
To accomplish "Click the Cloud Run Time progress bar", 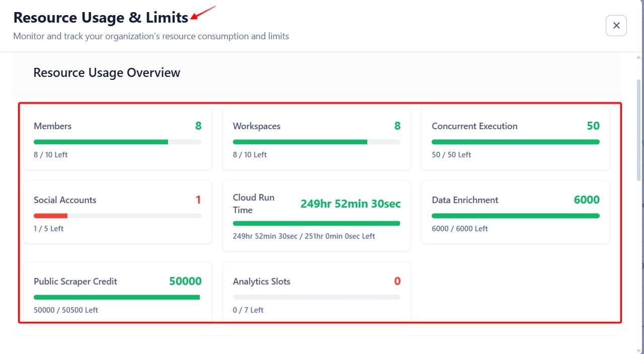I will pyautogui.click(x=316, y=223).
